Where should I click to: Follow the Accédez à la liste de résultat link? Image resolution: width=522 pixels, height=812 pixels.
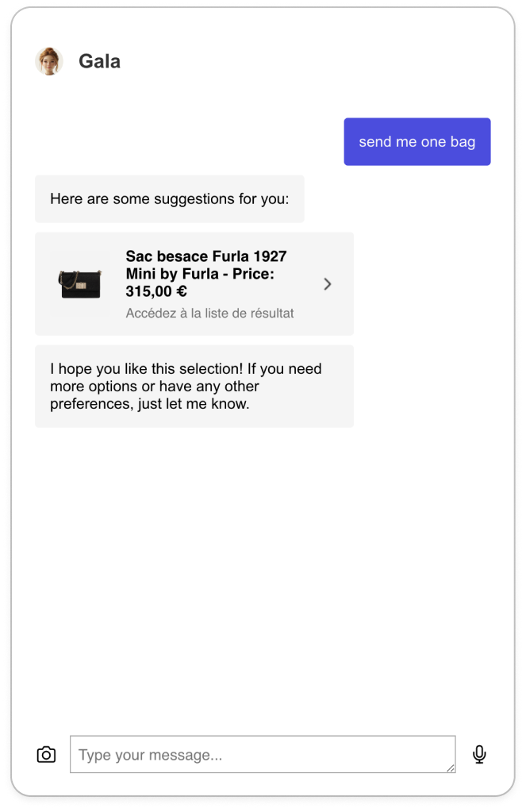pyautogui.click(x=209, y=314)
